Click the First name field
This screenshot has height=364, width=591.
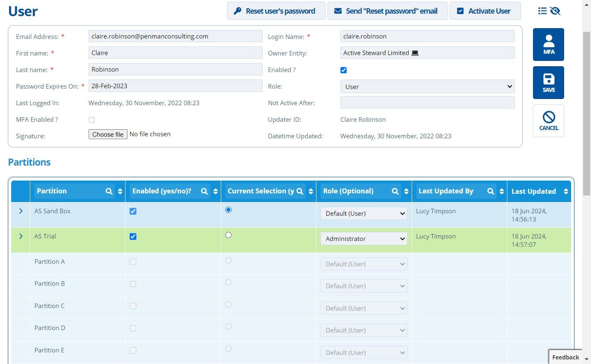pyautogui.click(x=176, y=53)
